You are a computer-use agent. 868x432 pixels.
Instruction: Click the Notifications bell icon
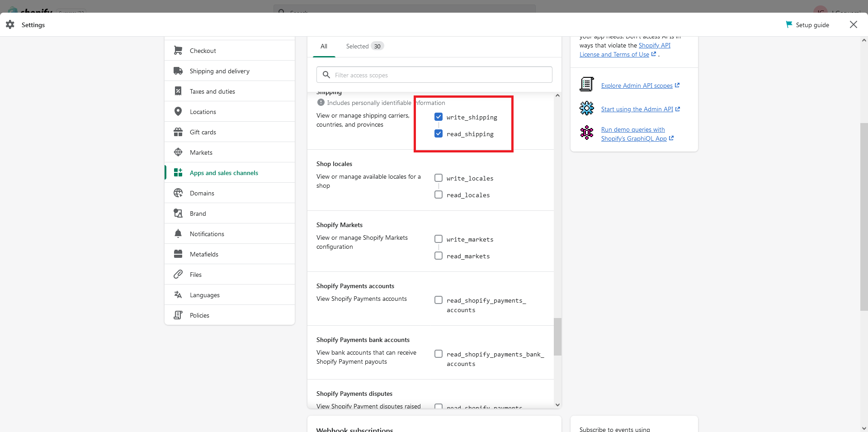pos(178,234)
